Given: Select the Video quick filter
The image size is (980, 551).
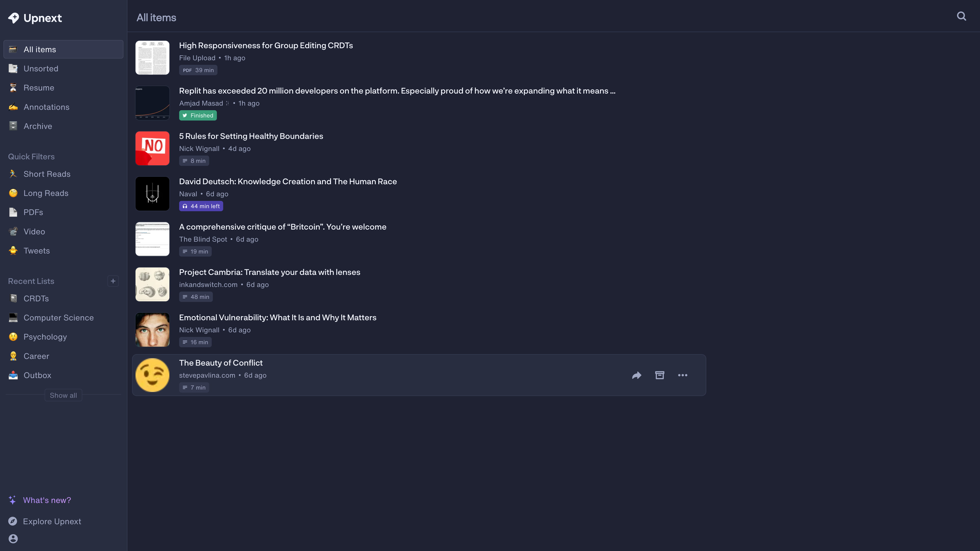Looking at the screenshot, I should coord(34,231).
